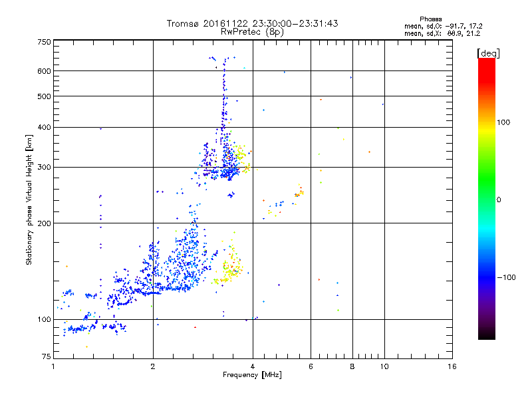The width and height of the screenshot is (532, 399).
Task: Click the plot title 'Tromsø 20161122 23:30:00-23:31:43'
Action: [x=252, y=23]
